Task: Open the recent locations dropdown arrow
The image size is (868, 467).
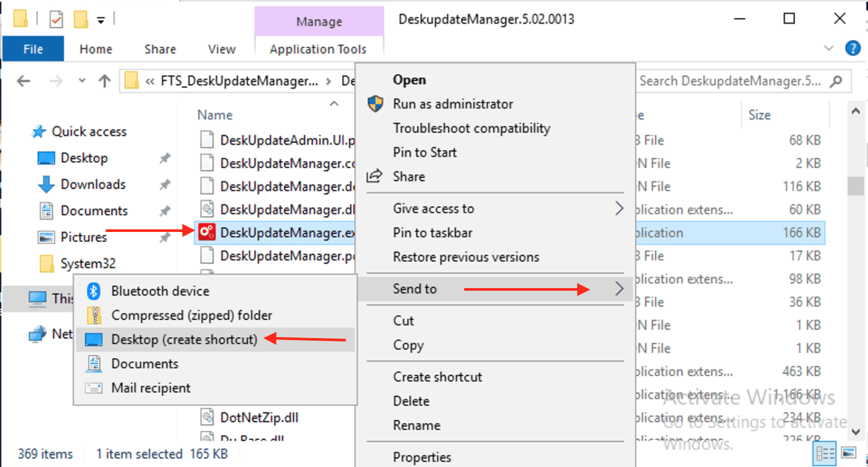Action: [82, 81]
